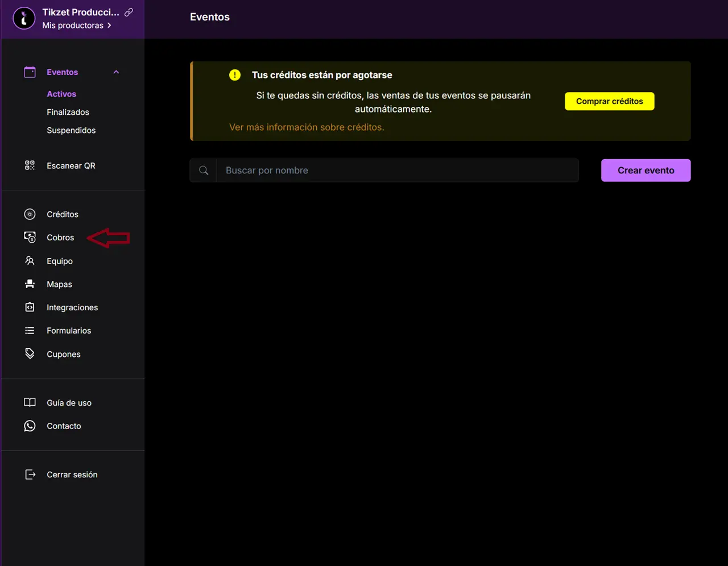This screenshot has height=566, width=728.
Task: Click the WhatsApp Contacto icon
Action: click(30, 426)
